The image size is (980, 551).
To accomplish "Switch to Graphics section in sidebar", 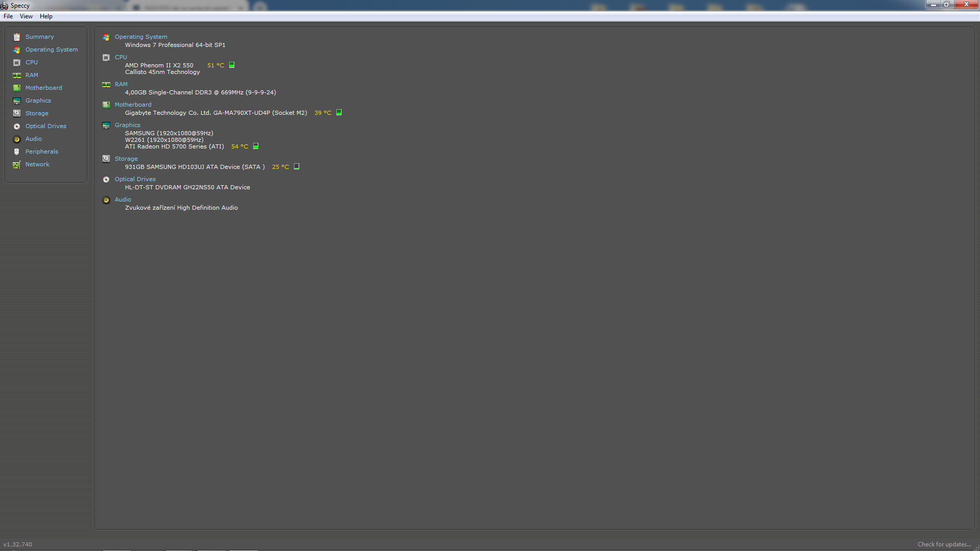I will coord(38,101).
